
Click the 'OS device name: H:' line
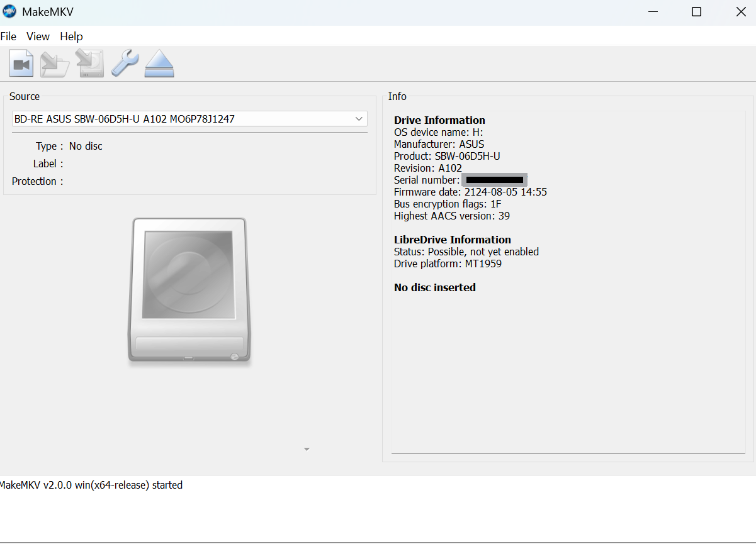438,132
